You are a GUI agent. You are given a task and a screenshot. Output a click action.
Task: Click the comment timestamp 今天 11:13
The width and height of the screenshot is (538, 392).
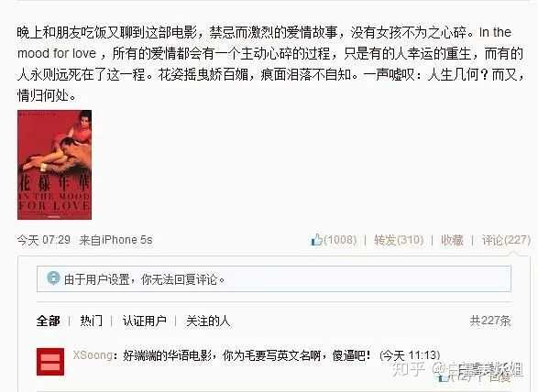coord(410,355)
